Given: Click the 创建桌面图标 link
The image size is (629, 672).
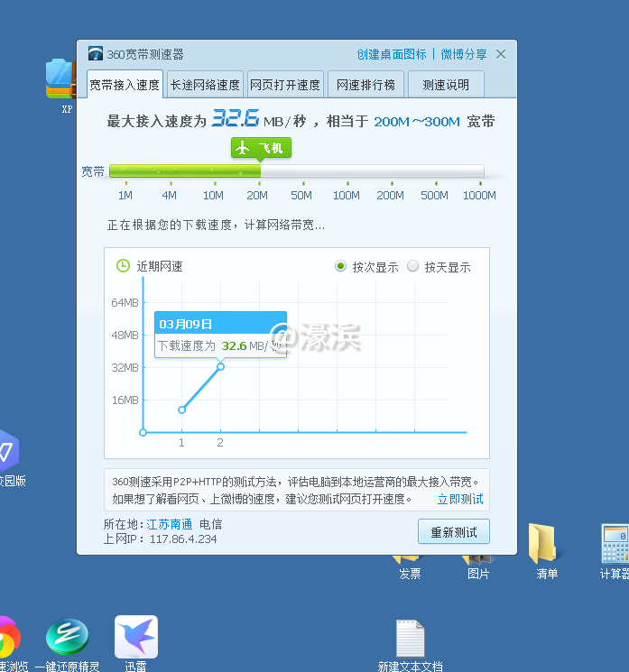Looking at the screenshot, I should click(392, 54).
